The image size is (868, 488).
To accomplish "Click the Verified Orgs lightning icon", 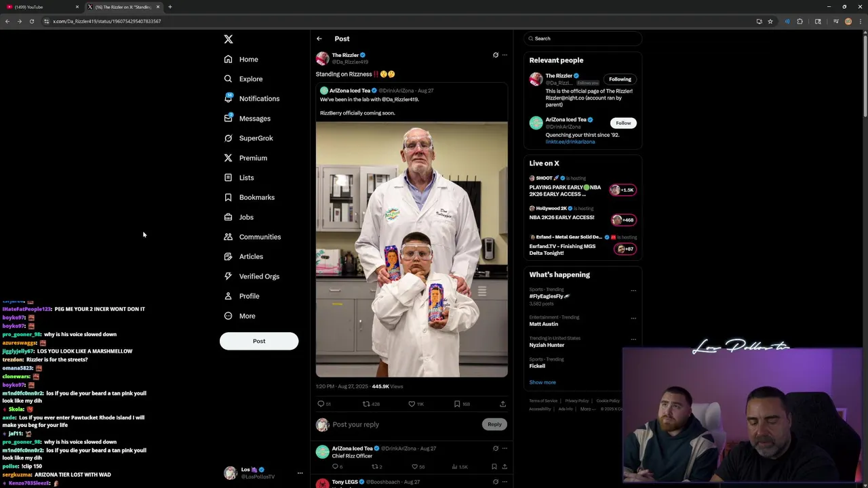I will (228, 276).
